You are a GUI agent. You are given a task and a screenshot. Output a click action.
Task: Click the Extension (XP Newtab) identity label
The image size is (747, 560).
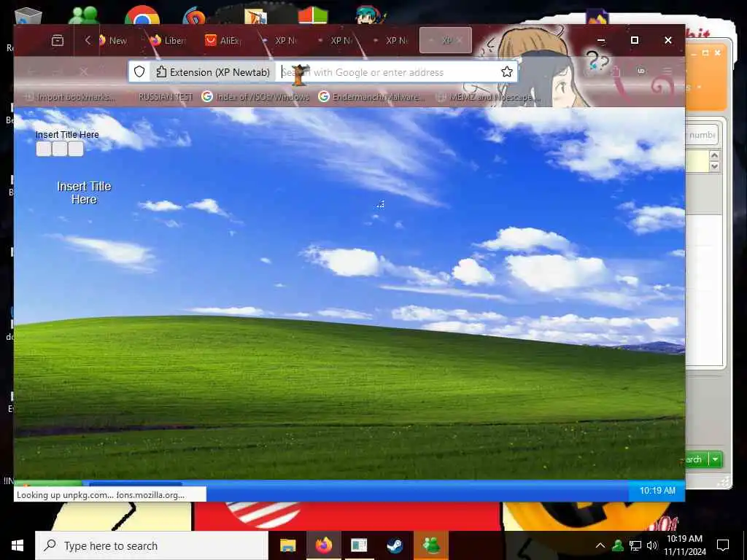pos(213,72)
